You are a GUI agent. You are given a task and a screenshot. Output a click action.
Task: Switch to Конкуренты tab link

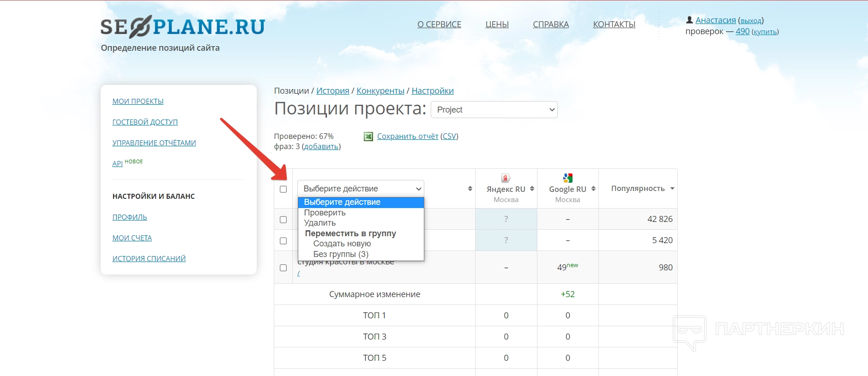pos(380,91)
